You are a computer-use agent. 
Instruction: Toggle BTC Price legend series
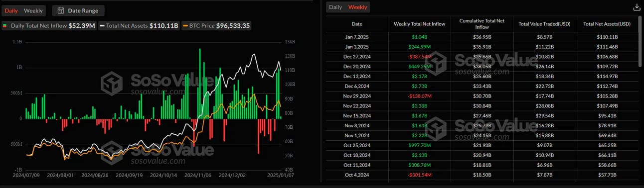217,25
